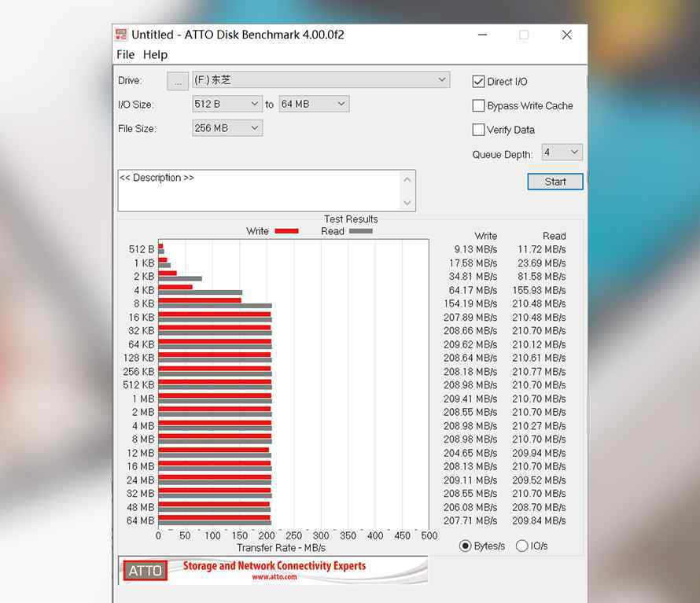Click the 208.70 MB/s read value
The image size is (700, 603).
point(539,507)
